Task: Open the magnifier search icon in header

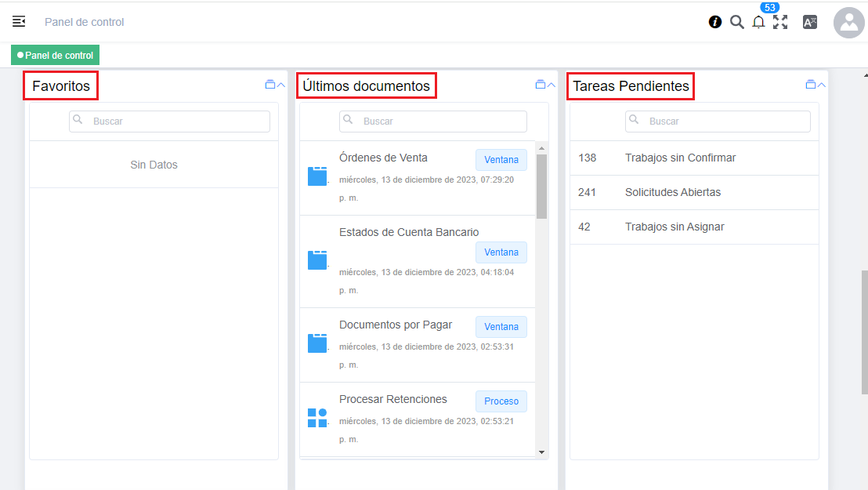Action: click(737, 22)
